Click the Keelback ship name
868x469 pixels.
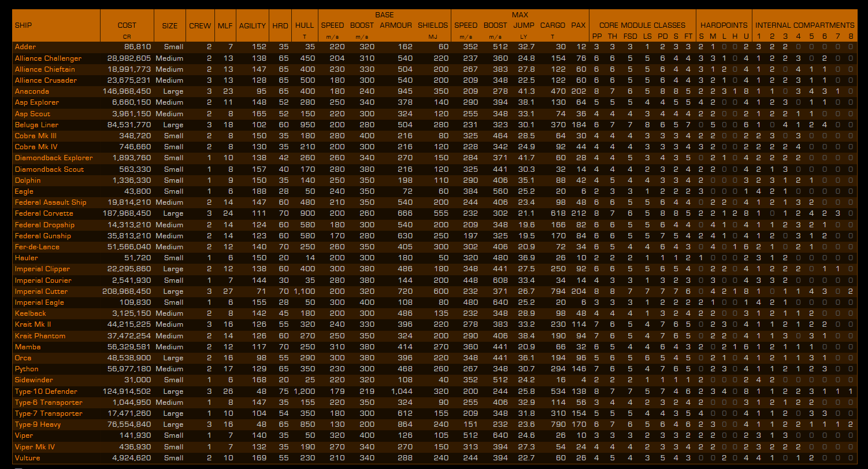[x=31, y=313]
